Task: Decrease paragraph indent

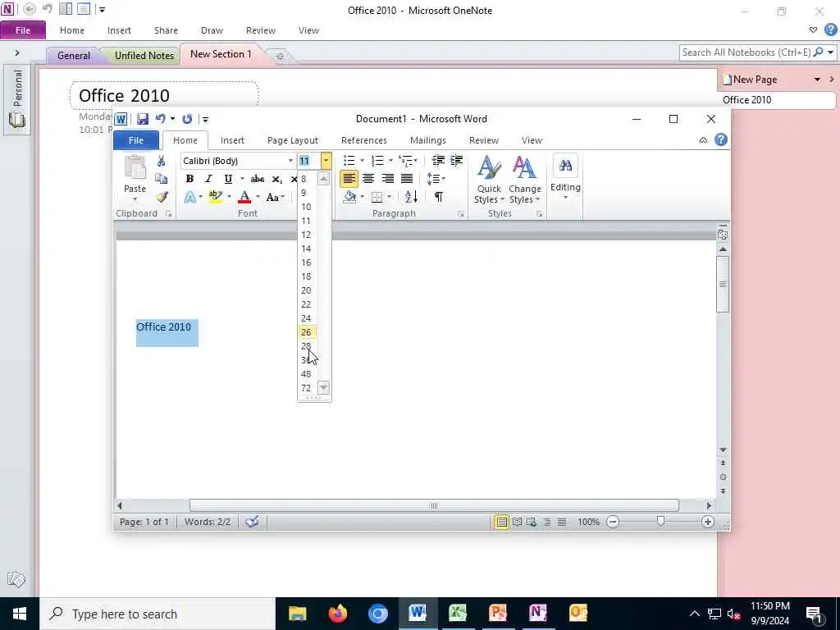Action: click(438, 160)
